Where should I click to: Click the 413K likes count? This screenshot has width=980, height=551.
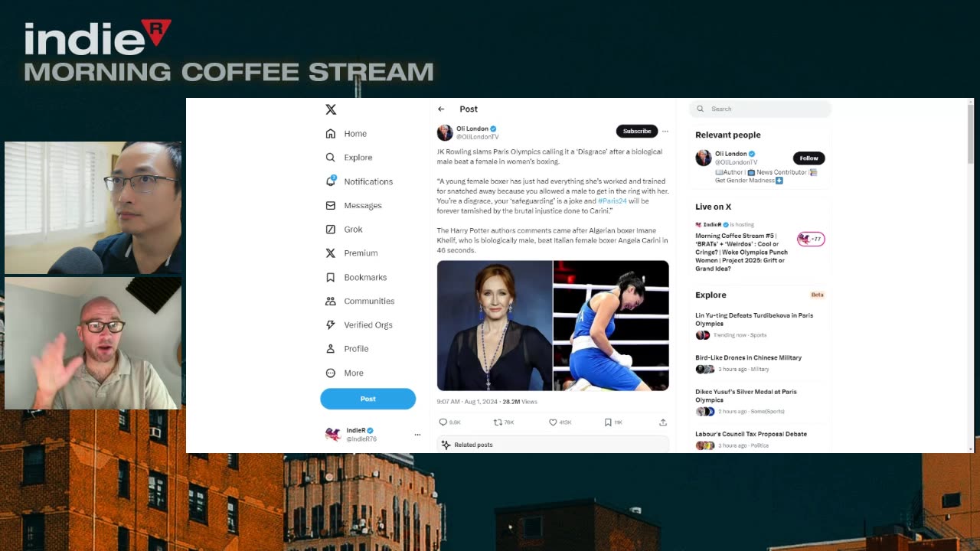565,422
